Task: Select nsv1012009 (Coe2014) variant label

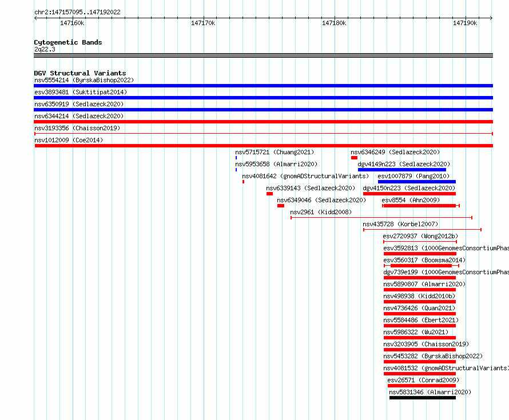Action: 69,140
